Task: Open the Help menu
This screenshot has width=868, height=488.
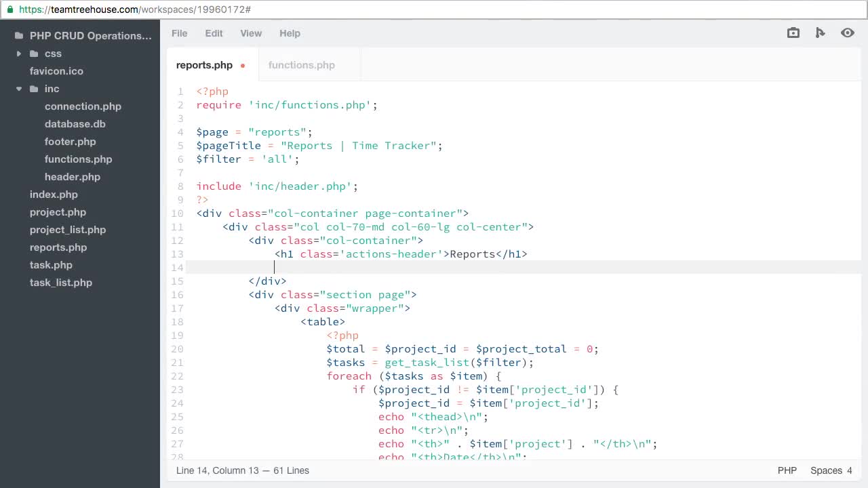Action: (290, 33)
